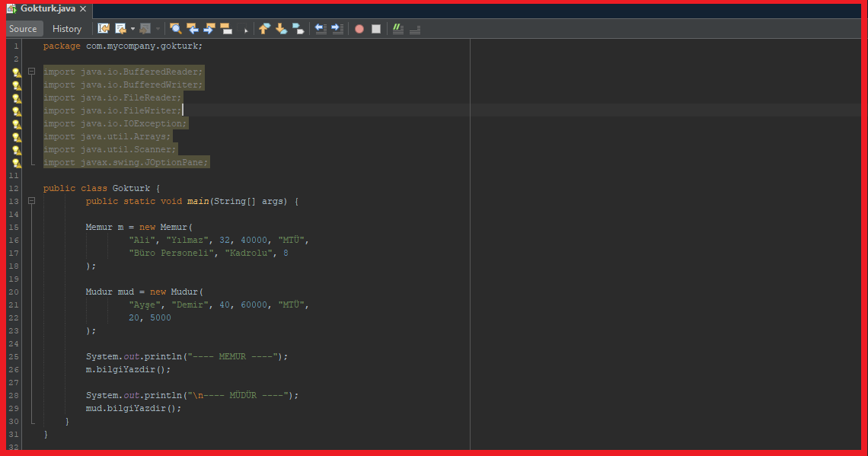Click Find Previous Occurrence icon
This screenshot has height=456, width=868.
coord(192,29)
